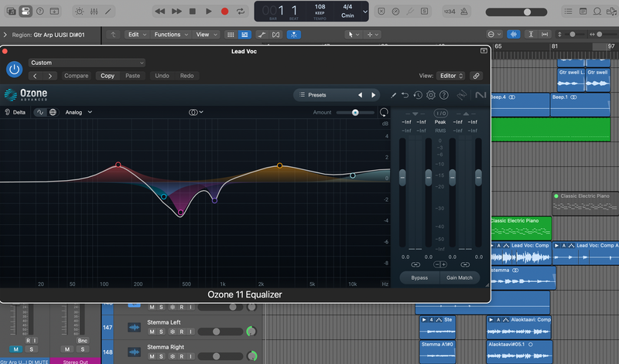Click the red Record button

[224, 12]
